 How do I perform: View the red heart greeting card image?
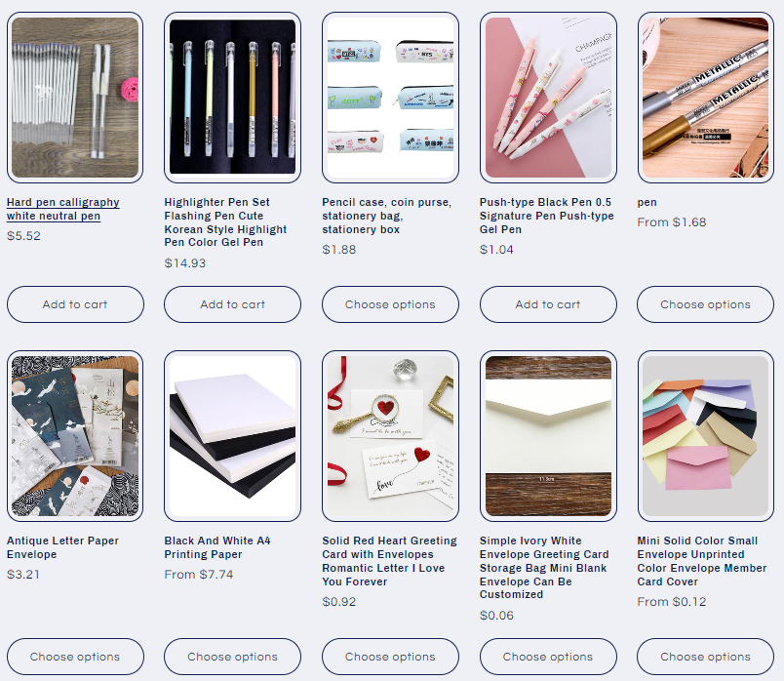(390, 436)
